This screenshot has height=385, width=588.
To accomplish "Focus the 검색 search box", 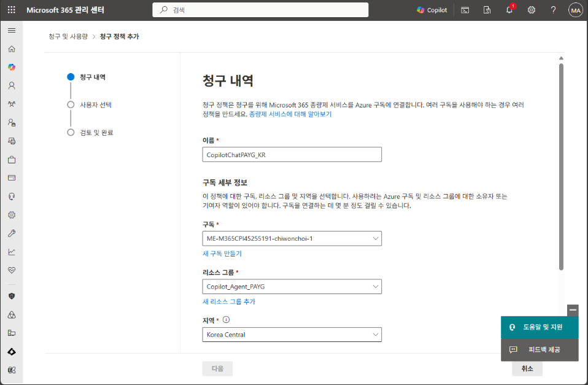I will (260, 10).
